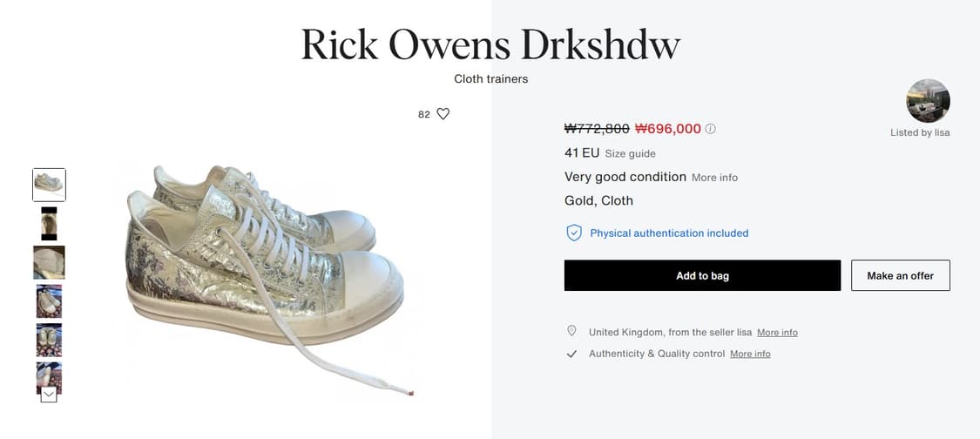The width and height of the screenshot is (980, 439).
Task: Click the Make an offer button
Action: point(900,275)
